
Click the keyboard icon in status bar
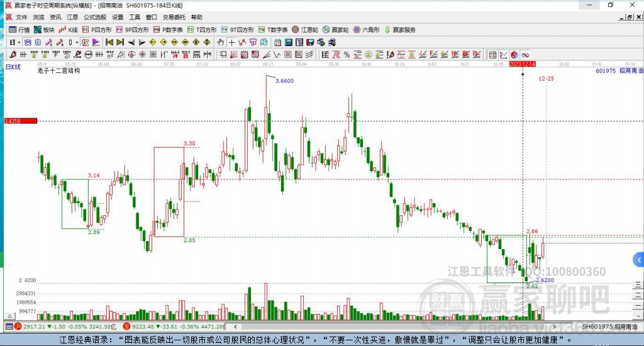tap(9, 326)
